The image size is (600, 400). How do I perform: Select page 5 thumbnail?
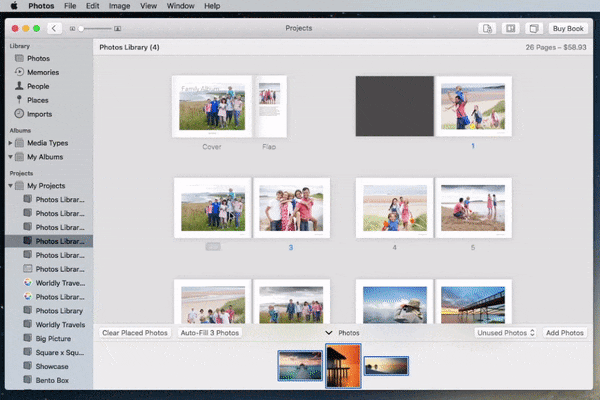click(x=473, y=208)
